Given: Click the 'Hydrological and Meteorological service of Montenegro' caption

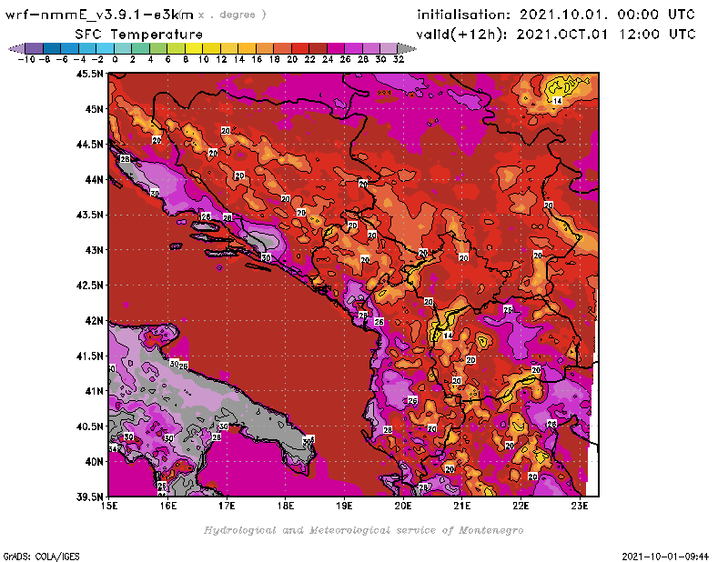Looking at the screenshot, I should click(x=363, y=530).
